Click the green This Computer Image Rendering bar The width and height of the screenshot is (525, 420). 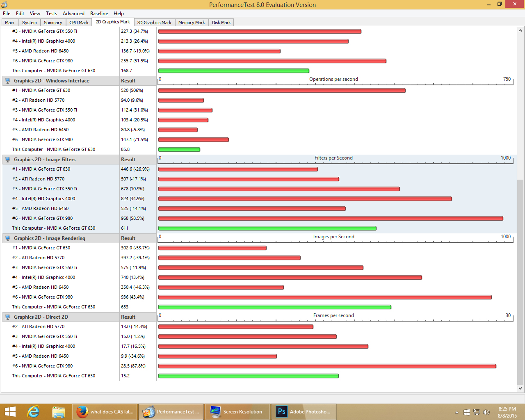(275, 307)
